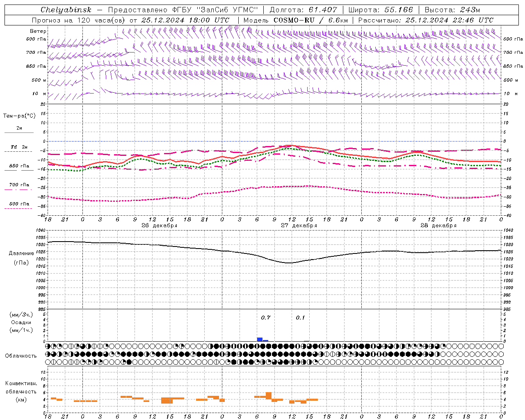The image size is (525, 420).
Task: Click '(гПа)' unit label below Давление
Action: [x=21, y=263]
